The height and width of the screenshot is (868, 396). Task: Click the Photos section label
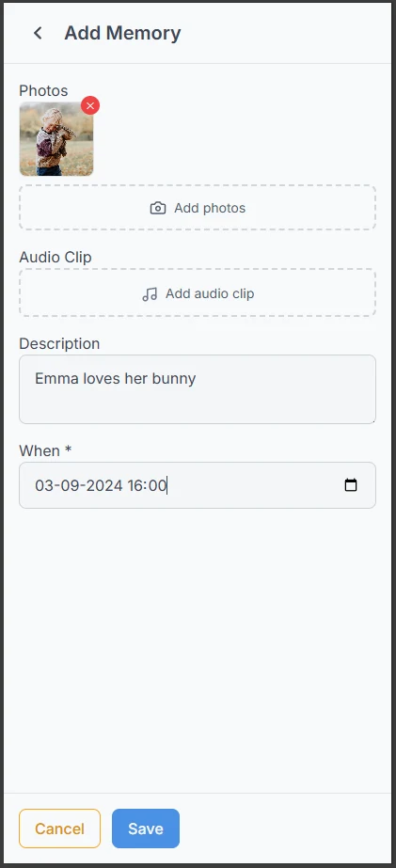(x=44, y=91)
